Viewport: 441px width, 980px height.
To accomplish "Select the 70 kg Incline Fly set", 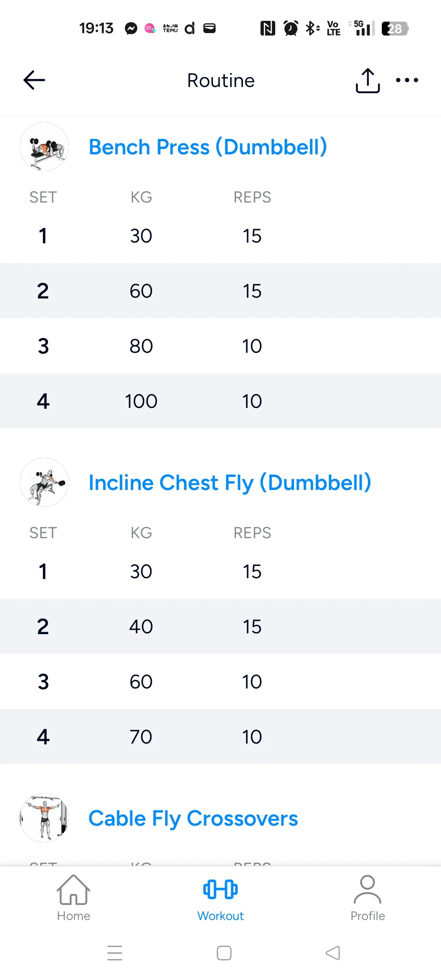I will tap(220, 737).
